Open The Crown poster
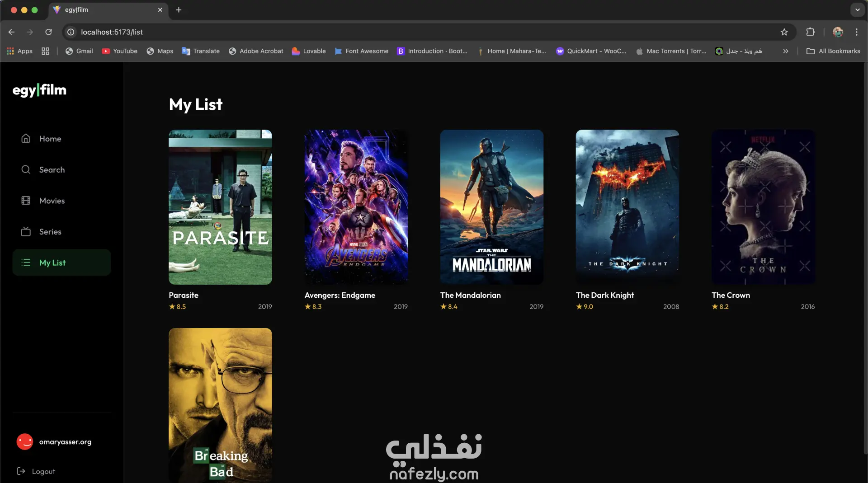Image resolution: width=868 pixels, height=483 pixels. (x=763, y=207)
